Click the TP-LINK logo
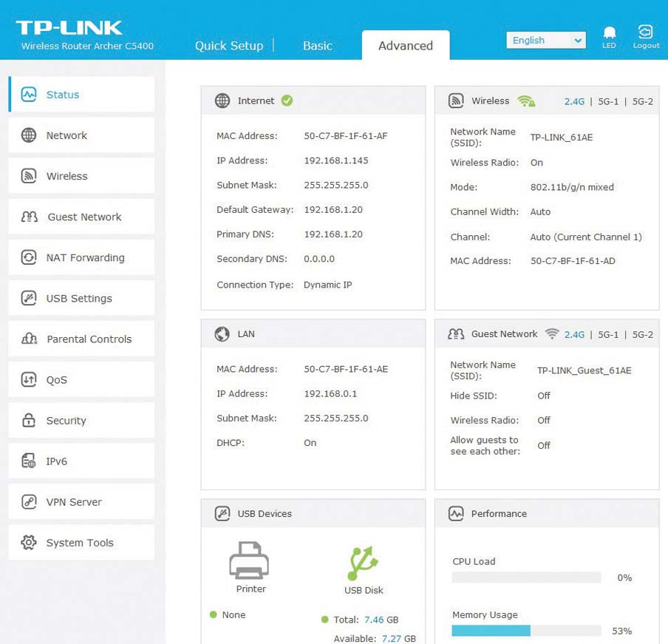 [69, 27]
